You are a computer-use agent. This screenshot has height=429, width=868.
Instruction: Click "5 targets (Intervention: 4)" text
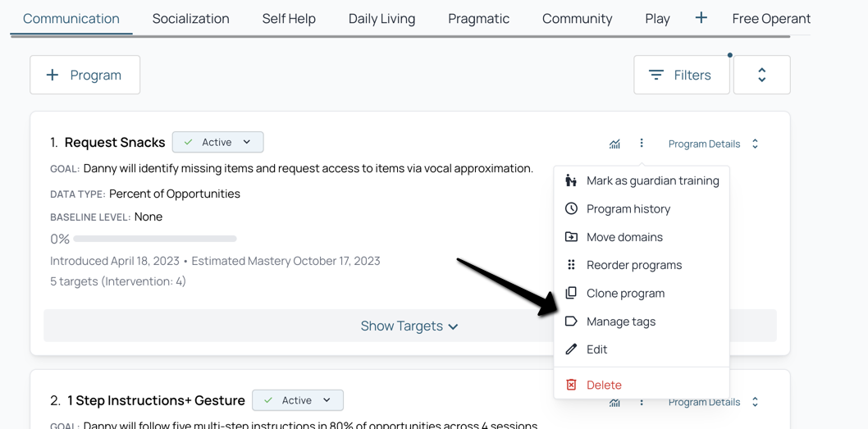tap(118, 281)
